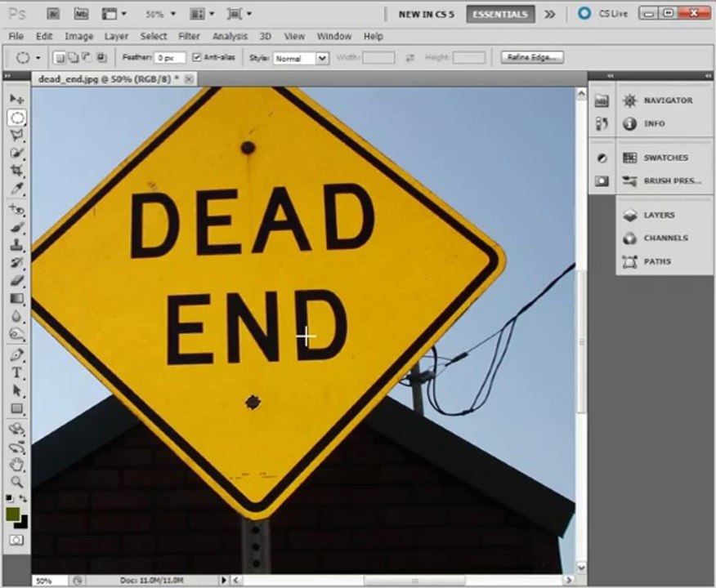Pick the olive foreground color swatch
This screenshot has width=716, height=588.
(x=12, y=514)
